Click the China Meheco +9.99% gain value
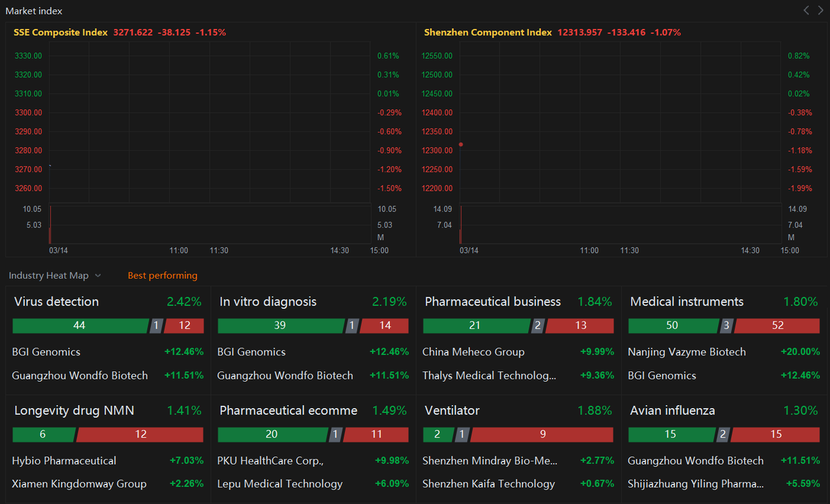 [x=597, y=352]
